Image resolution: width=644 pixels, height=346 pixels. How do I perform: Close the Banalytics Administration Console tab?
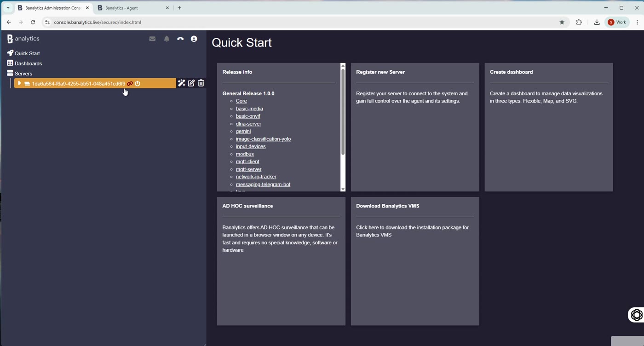pos(87,8)
